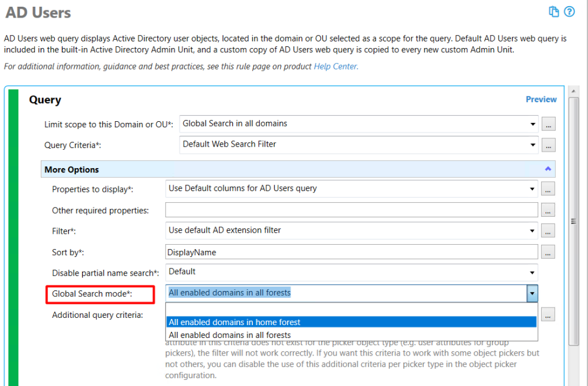The height and width of the screenshot is (386, 588).
Task: Click the ellipsis button next to Limit scope
Action: point(548,124)
